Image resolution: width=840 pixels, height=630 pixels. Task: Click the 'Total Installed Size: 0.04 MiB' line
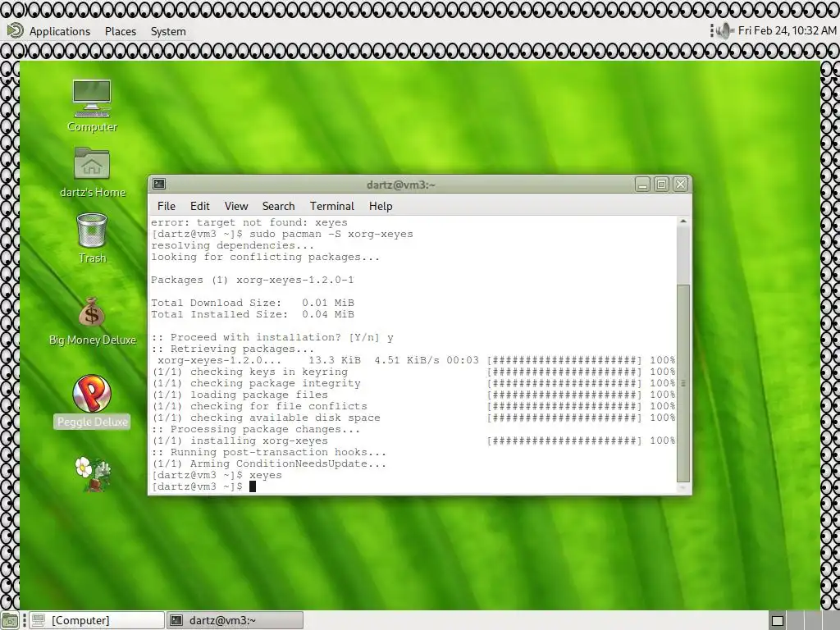tap(253, 314)
